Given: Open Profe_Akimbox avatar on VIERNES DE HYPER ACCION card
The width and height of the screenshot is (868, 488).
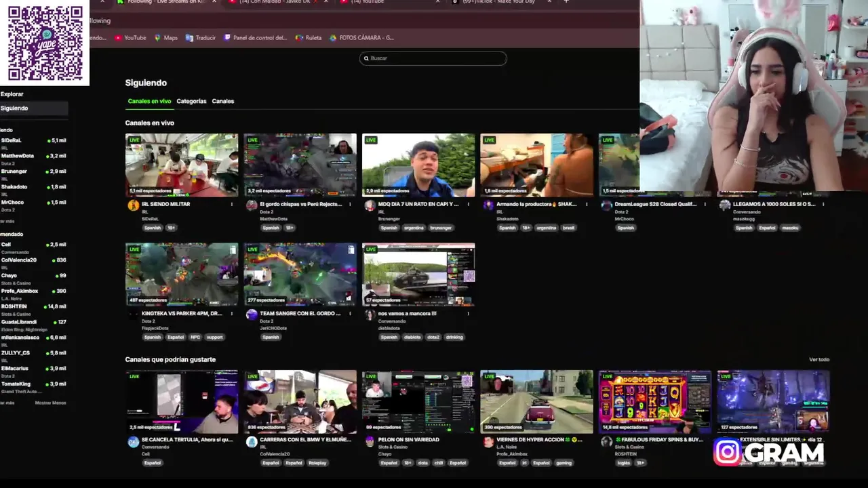Looking at the screenshot, I should click(x=488, y=441).
